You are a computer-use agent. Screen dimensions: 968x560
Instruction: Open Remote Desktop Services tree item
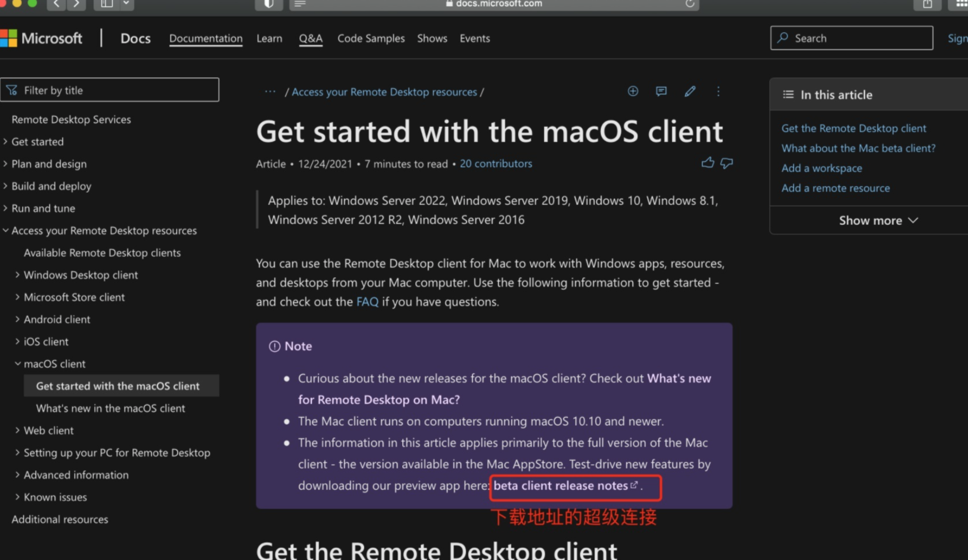click(x=71, y=120)
